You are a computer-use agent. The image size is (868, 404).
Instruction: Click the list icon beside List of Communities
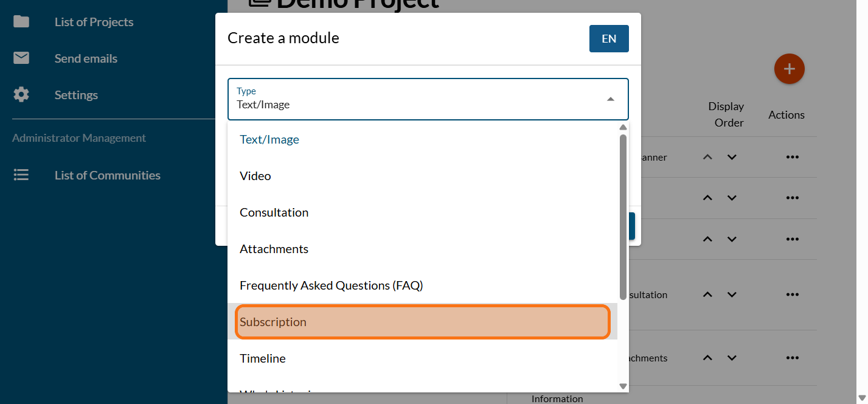tap(21, 175)
